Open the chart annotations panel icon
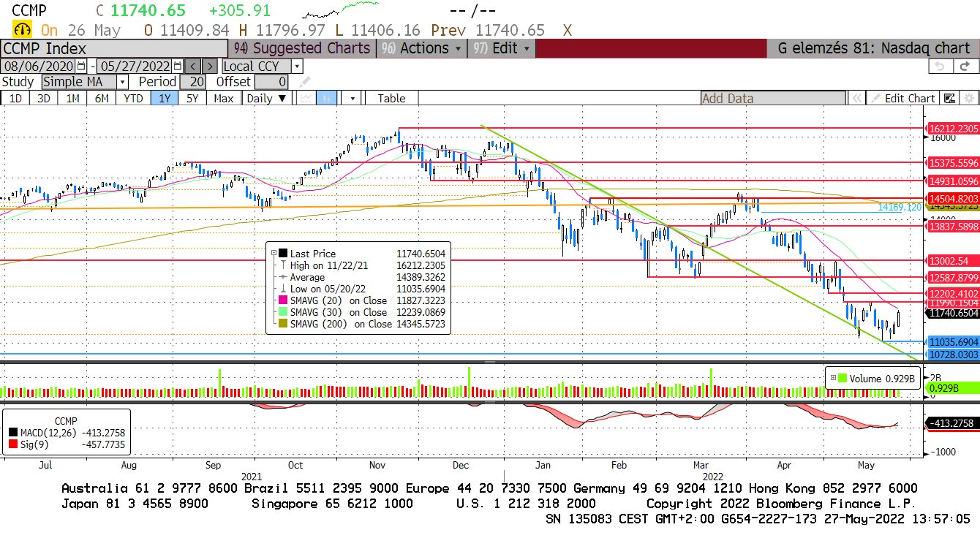Viewport: 980px width, 538px height. (950, 98)
